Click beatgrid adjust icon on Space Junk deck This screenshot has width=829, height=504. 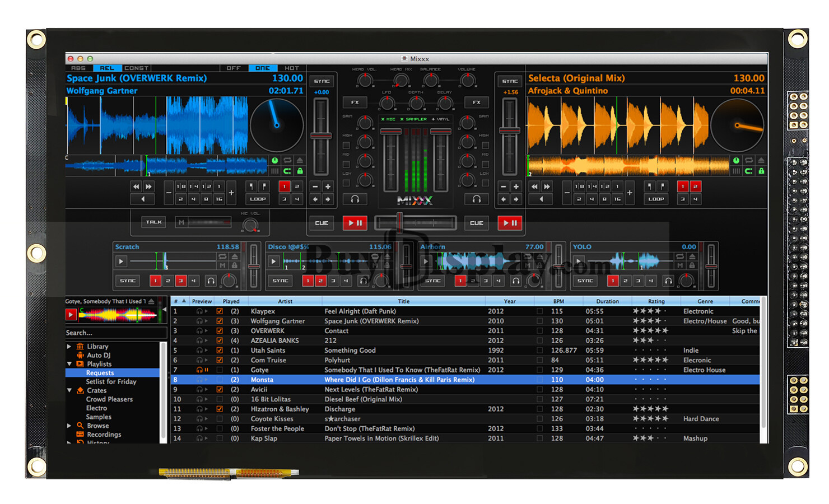[275, 171]
